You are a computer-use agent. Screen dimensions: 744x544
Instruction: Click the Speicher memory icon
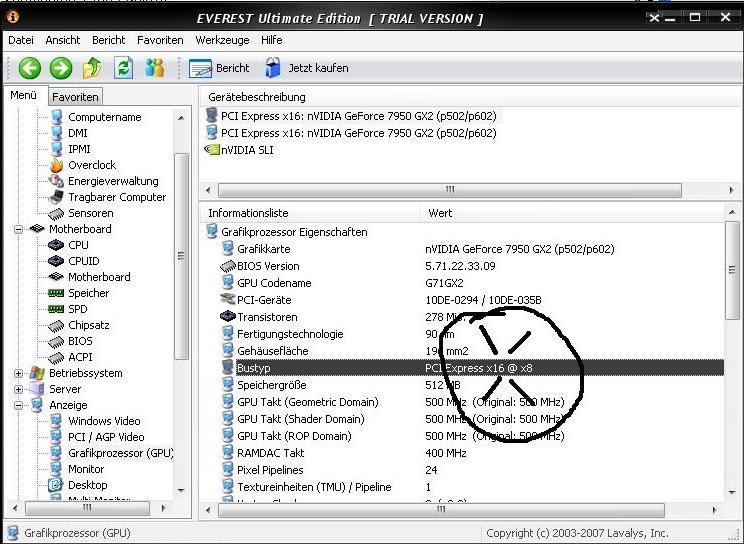click(x=56, y=293)
